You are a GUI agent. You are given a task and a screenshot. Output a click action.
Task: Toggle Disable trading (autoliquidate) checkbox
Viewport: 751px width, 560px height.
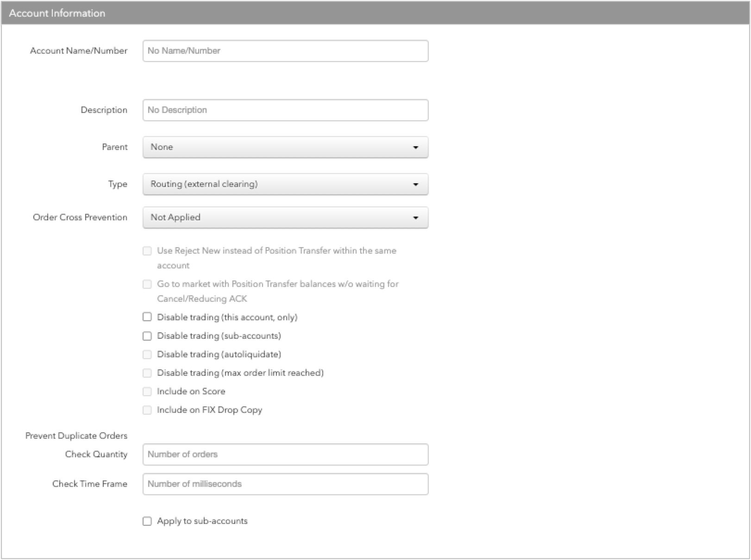(147, 355)
